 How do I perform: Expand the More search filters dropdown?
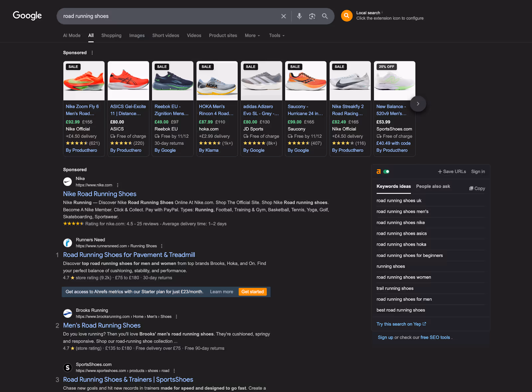pyautogui.click(x=252, y=36)
